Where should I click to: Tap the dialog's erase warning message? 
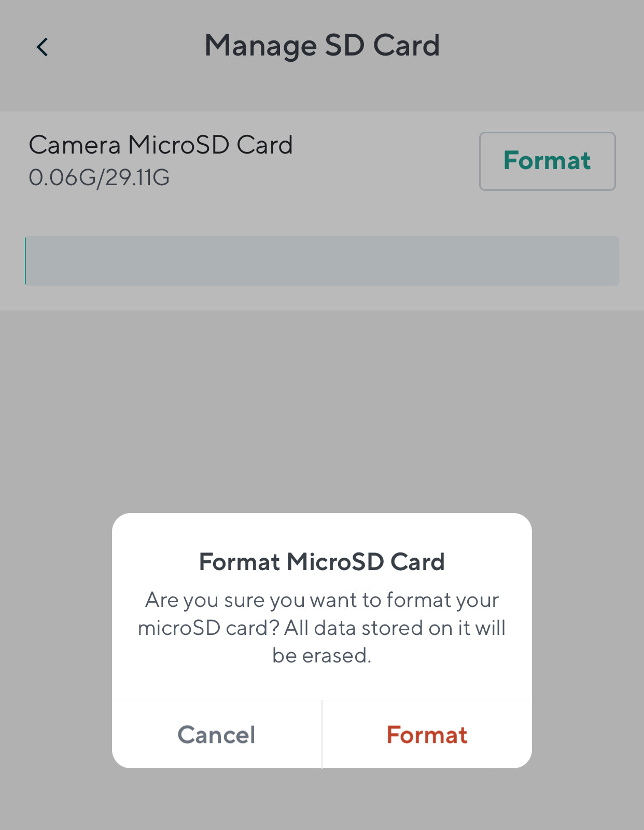click(x=322, y=628)
